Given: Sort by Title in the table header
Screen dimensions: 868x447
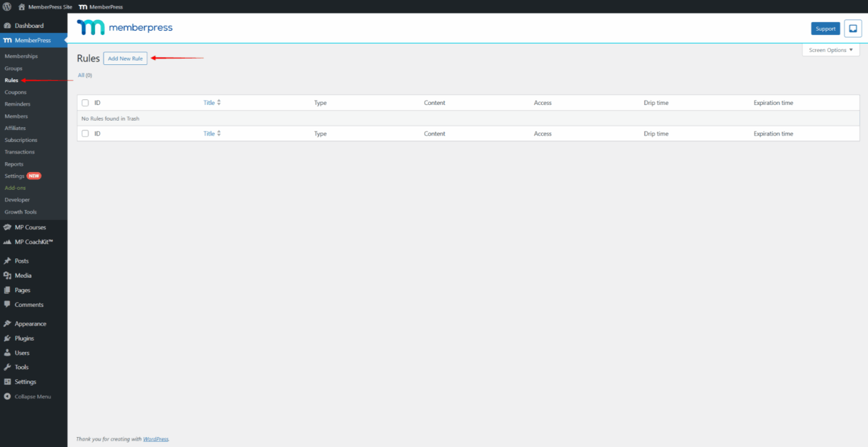Looking at the screenshot, I should tap(209, 103).
